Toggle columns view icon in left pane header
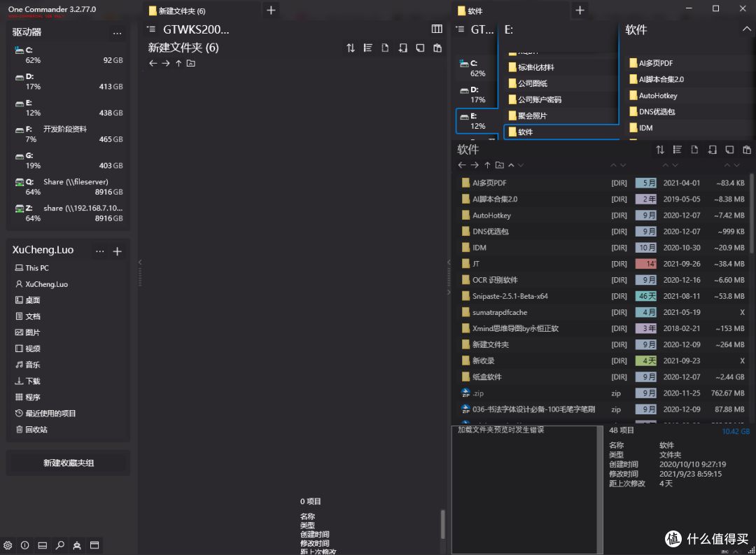The width and height of the screenshot is (756, 555). click(437, 29)
